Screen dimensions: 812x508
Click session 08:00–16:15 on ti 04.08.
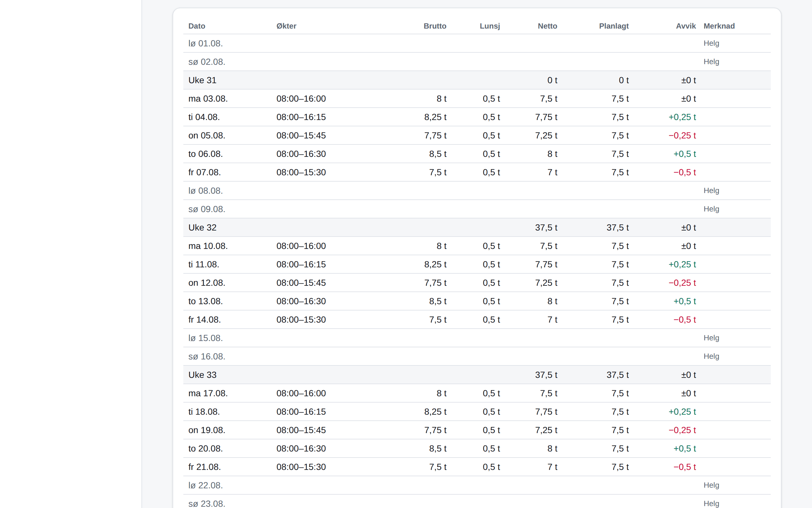[x=301, y=117]
